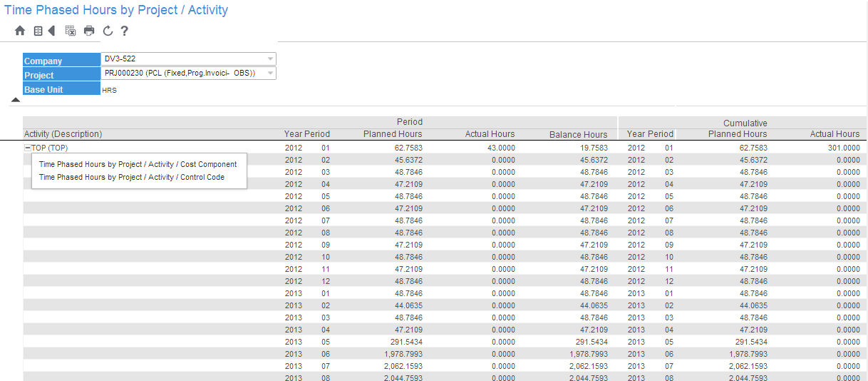Export the report to Excel
Image resolution: width=868 pixels, height=381 pixels.
tap(71, 31)
